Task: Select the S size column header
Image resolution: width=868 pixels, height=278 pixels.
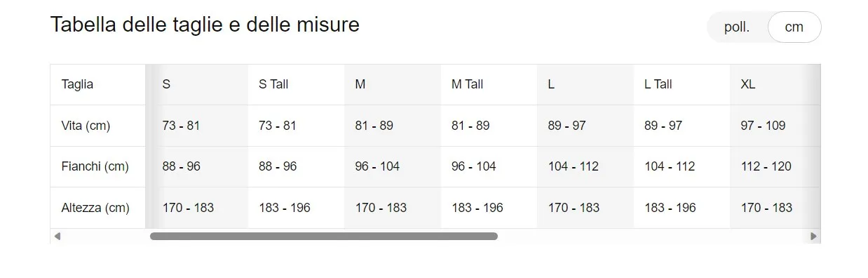Action: [166, 84]
